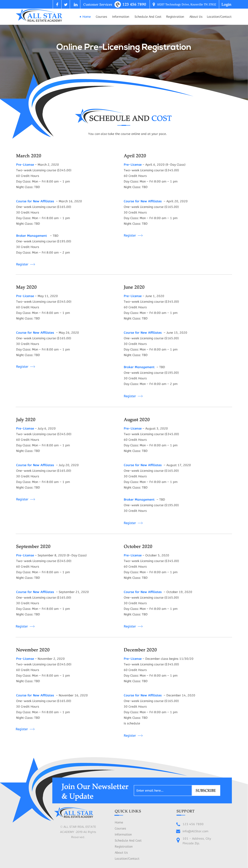Viewport: 248px width, 868px height.
Task: Focus the newsletter email input field
Action: [162, 790]
